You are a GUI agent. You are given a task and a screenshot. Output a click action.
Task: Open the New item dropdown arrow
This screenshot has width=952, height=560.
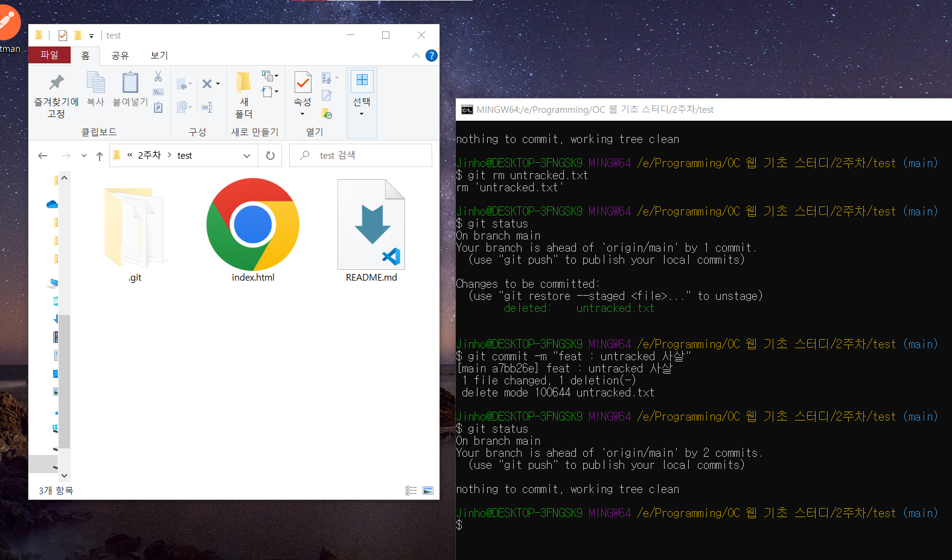(x=276, y=76)
